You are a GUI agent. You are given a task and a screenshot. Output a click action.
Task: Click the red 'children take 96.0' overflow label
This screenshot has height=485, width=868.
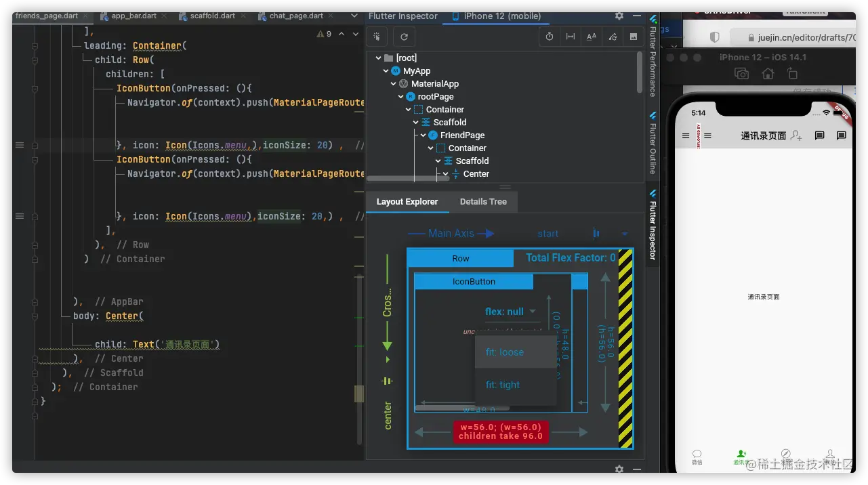(x=501, y=431)
